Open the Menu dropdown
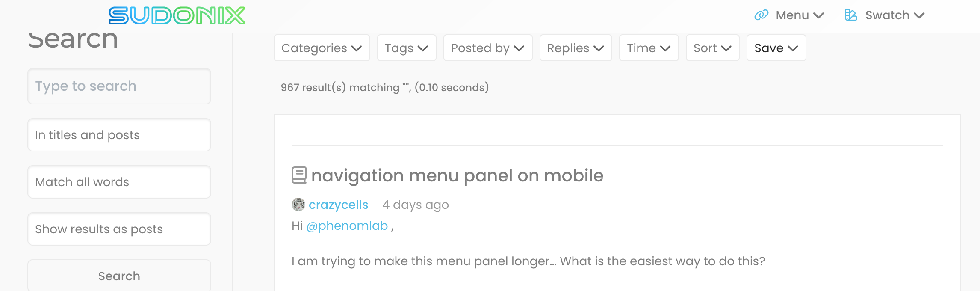 click(x=799, y=15)
